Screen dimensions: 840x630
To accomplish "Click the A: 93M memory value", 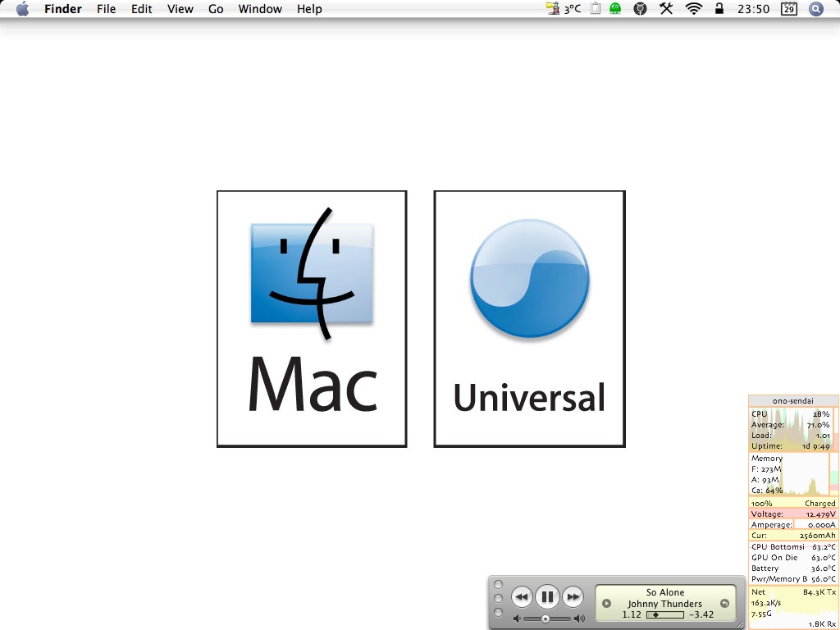I will [765, 480].
